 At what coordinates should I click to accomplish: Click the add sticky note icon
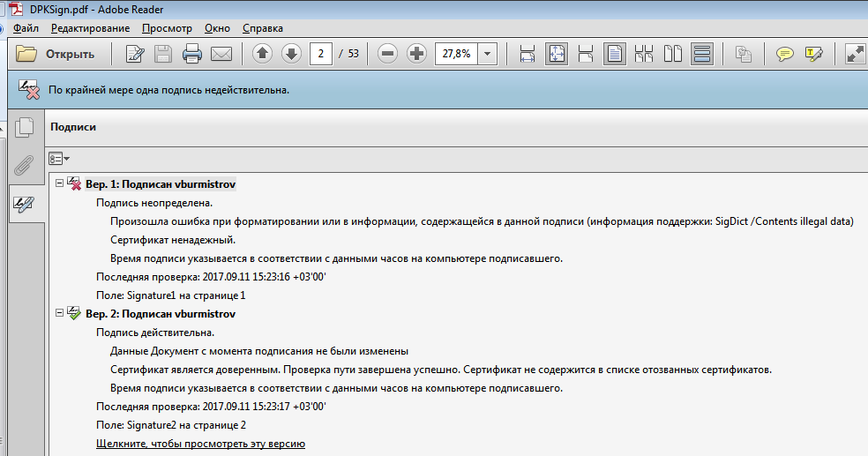[x=784, y=54]
